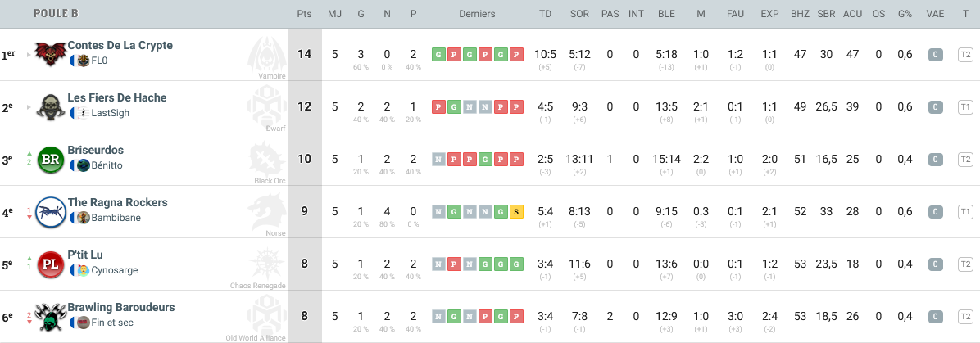The width and height of the screenshot is (980, 343).
Task: Open the green BR Briseurdos team logo
Action: coord(50,159)
